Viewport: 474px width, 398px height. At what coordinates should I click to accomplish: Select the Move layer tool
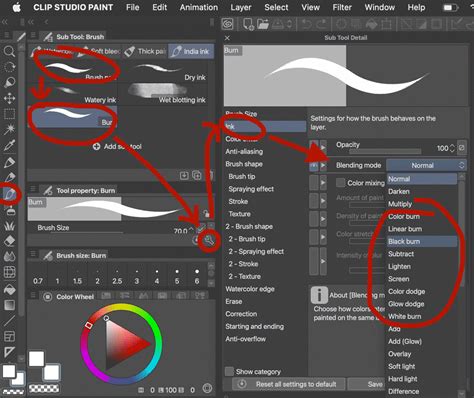point(9,98)
